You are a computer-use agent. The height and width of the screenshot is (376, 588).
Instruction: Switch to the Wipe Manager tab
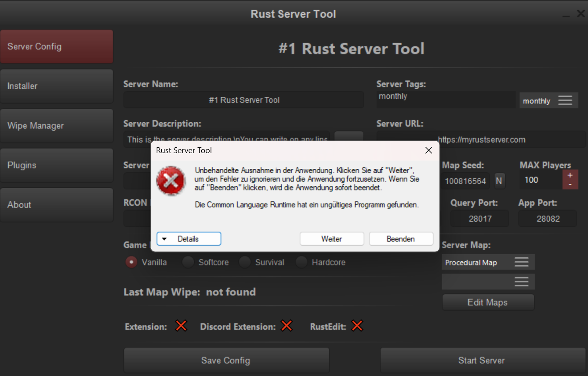pyautogui.click(x=57, y=126)
